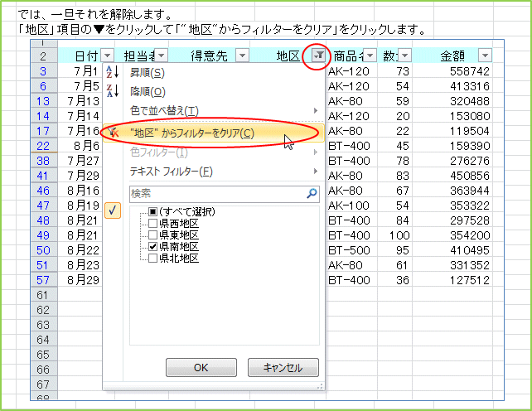
Task: Click the OK button
Action: tap(201, 368)
